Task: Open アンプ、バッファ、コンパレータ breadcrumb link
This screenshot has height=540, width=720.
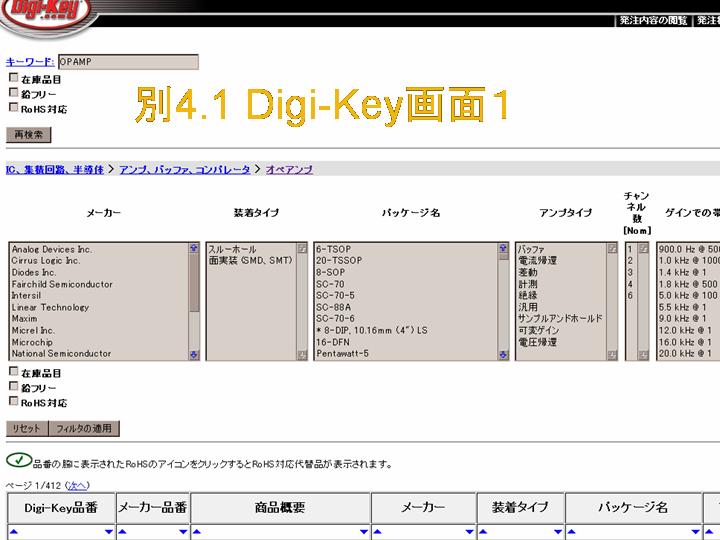Action: (185, 169)
